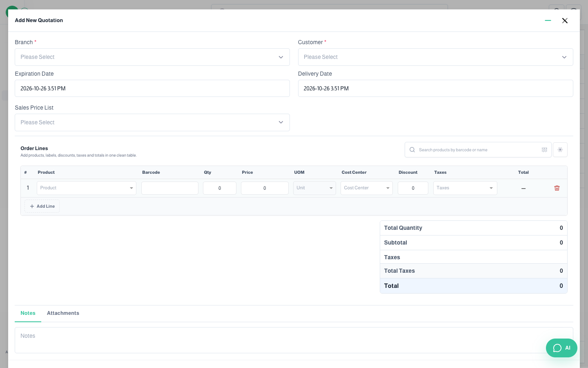Expand the Sales Price List dropdown
The width and height of the screenshot is (588, 368).
click(x=152, y=123)
